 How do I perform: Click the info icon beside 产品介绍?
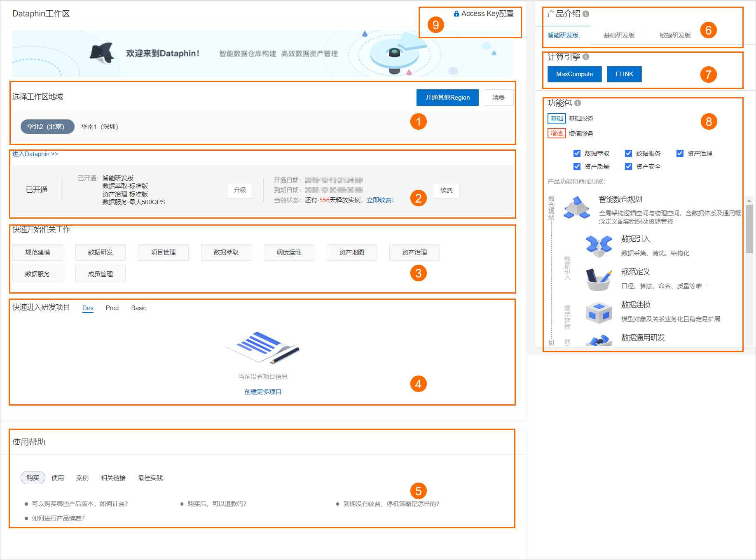[x=586, y=14]
